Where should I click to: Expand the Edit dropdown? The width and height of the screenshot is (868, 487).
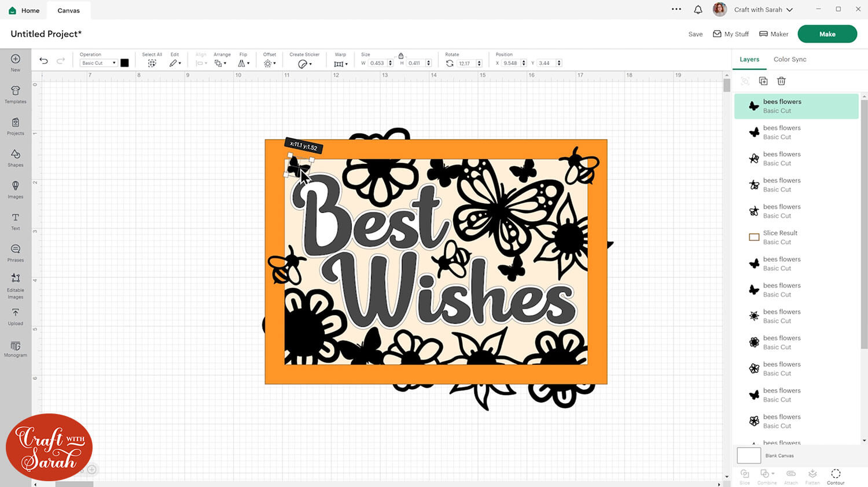tap(175, 63)
